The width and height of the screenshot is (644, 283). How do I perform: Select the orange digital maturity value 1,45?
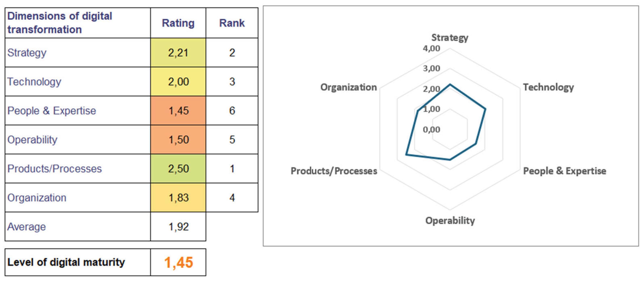pyautogui.click(x=178, y=262)
